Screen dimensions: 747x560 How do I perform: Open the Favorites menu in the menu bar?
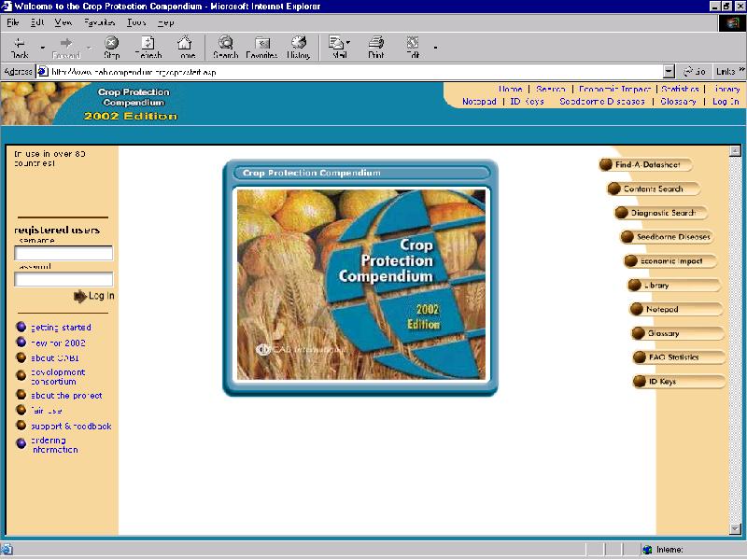[99, 22]
